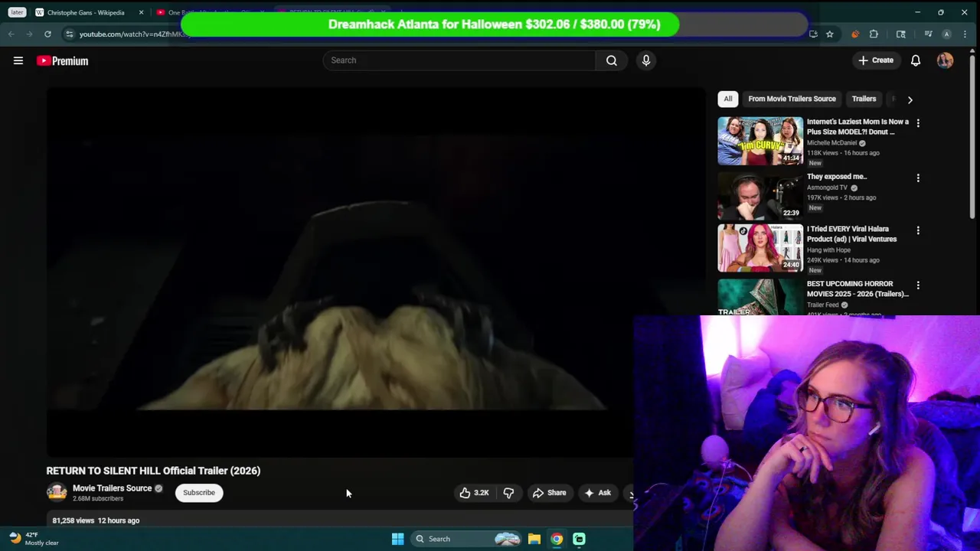Open the YouTube account avatar menu

945,60
